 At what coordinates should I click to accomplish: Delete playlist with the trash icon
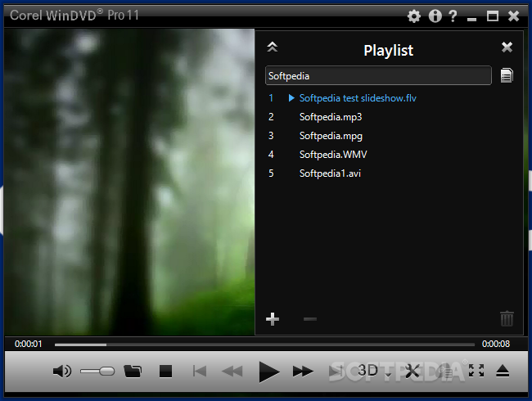click(507, 318)
